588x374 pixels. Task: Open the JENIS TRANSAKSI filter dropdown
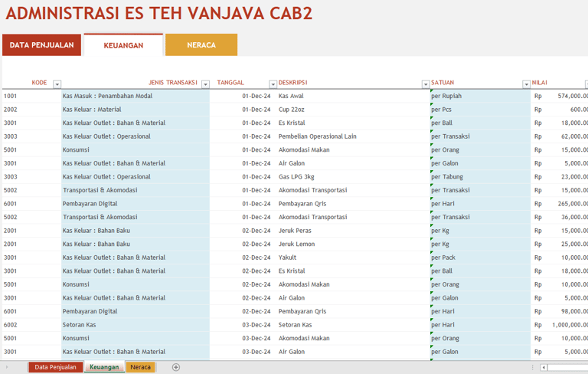[205, 84]
